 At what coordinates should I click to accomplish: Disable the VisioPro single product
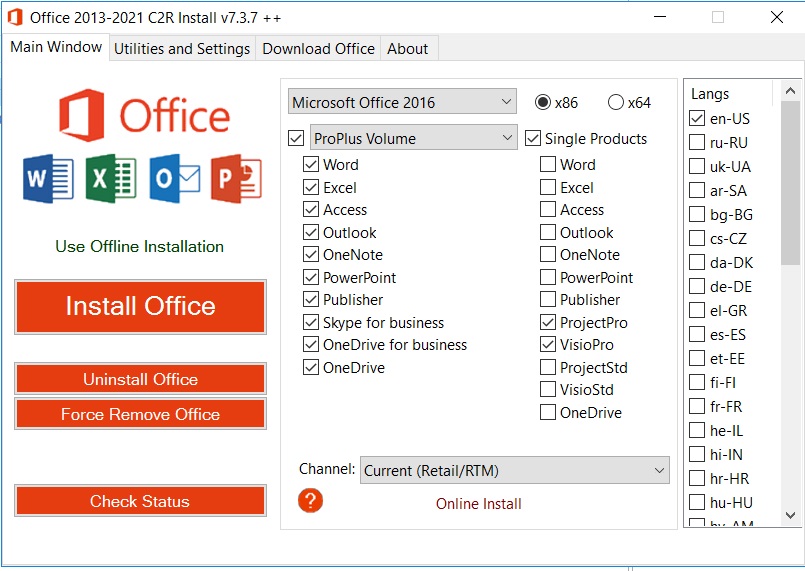(x=548, y=345)
